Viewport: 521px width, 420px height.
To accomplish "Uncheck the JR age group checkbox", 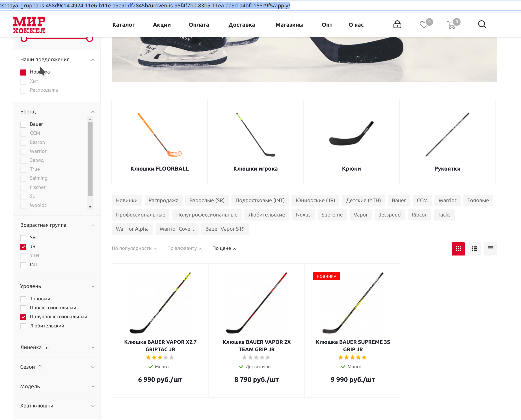I will pyautogui.click(x=23, y=247).
